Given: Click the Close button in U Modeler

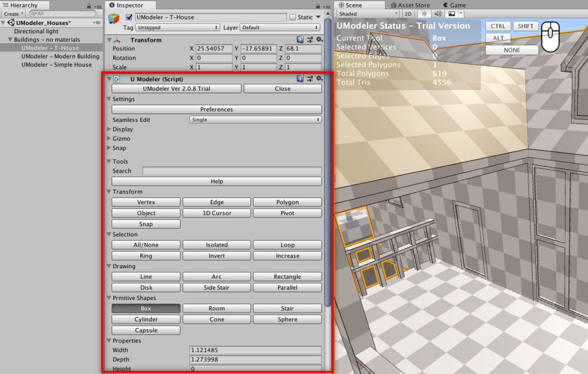Looking at the screenshot, I should [x=283, y=89].
